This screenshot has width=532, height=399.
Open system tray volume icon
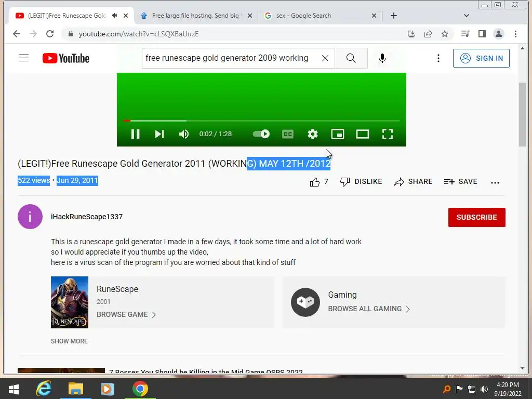pos(484,389)
